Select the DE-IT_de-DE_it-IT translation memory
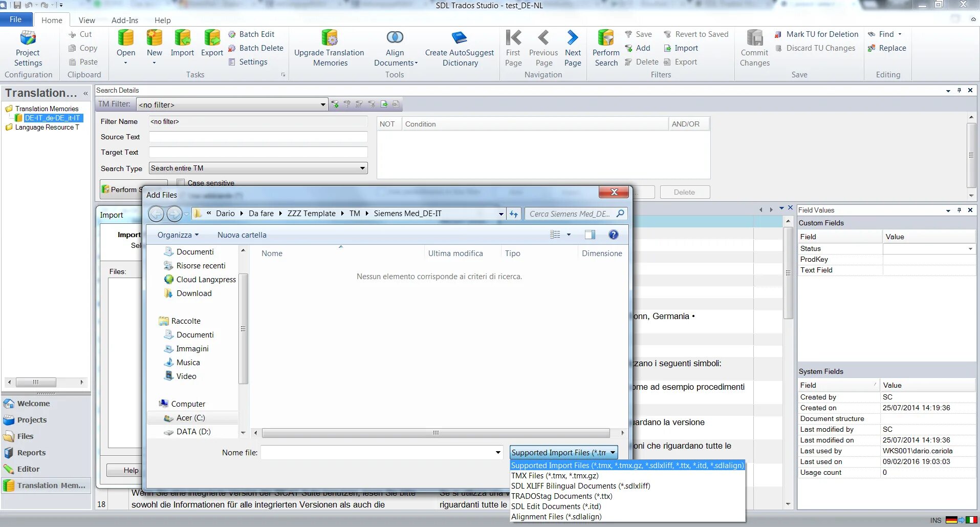Image resolution: width=980 pixels, height=527 pixels. pos(52,118)
